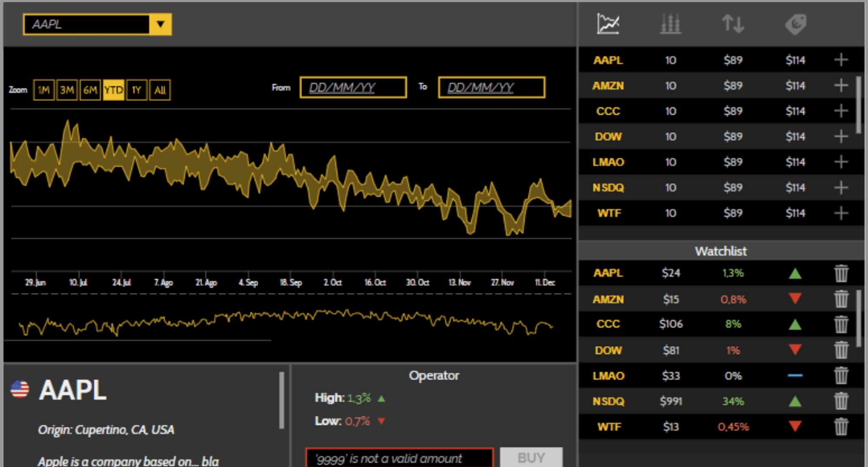Click the BUY button
Screen dimensions: 868x467
[x=531, y=457]
